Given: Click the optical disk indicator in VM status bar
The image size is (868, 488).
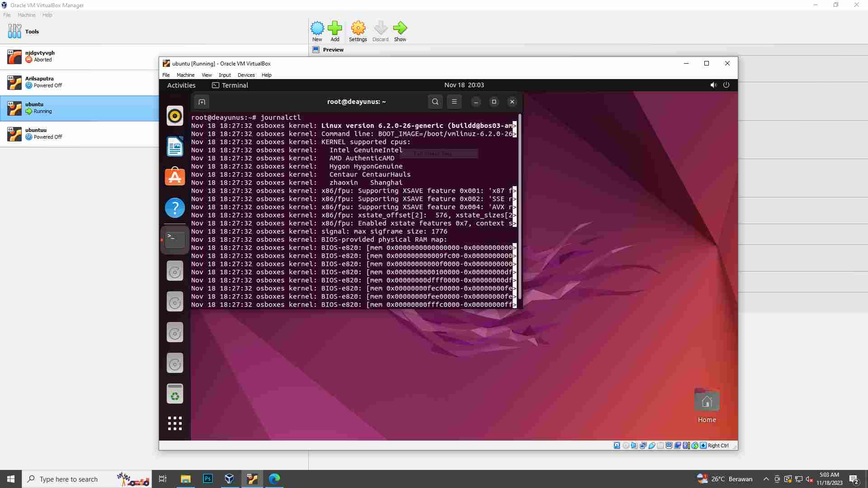Looking at the screenshot, I should pyautogui.click(x=626, y=446).
